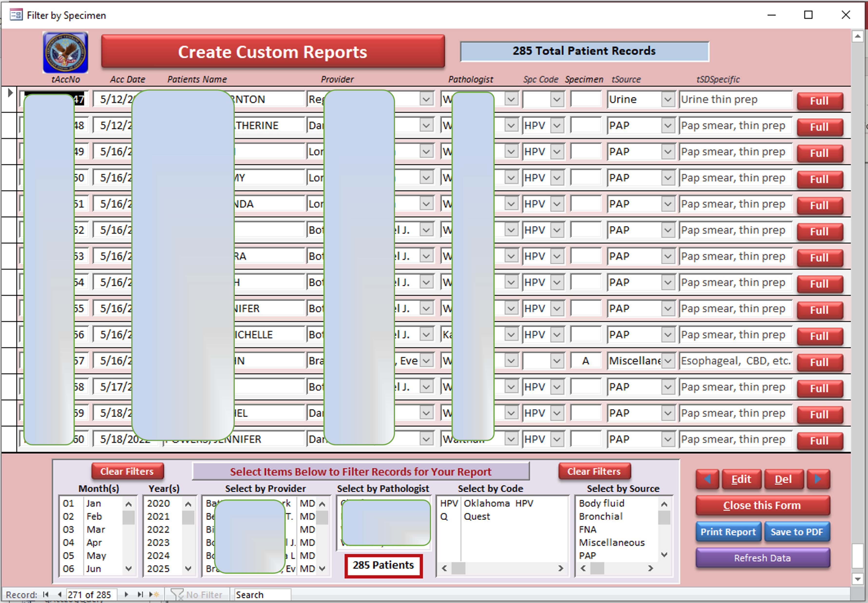Select HPV Oklahoma HPV code entry
This screenshot has height=603, width=868.
502,503
